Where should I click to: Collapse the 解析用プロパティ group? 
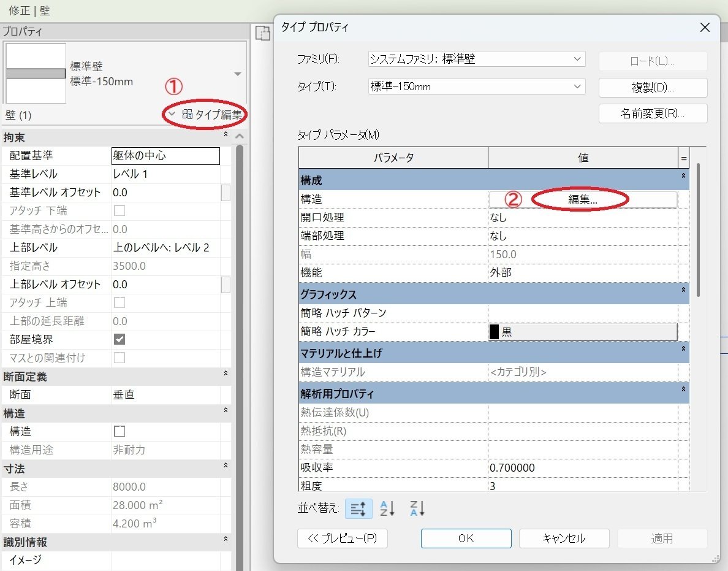[x=683, y=389]
